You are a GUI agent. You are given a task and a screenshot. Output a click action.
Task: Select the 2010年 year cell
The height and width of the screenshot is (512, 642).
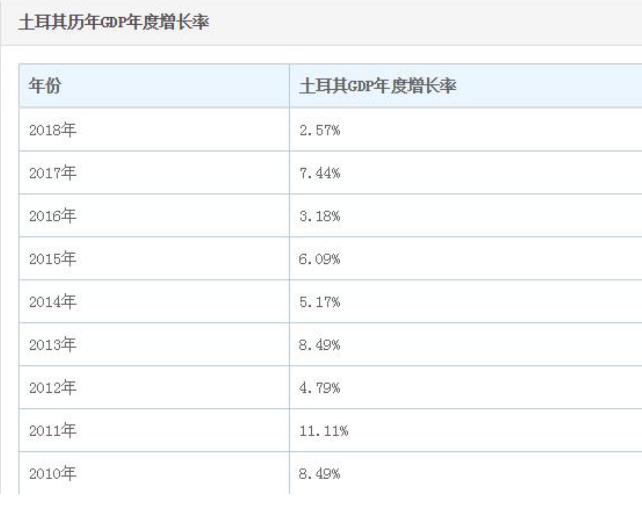point(54,474)
